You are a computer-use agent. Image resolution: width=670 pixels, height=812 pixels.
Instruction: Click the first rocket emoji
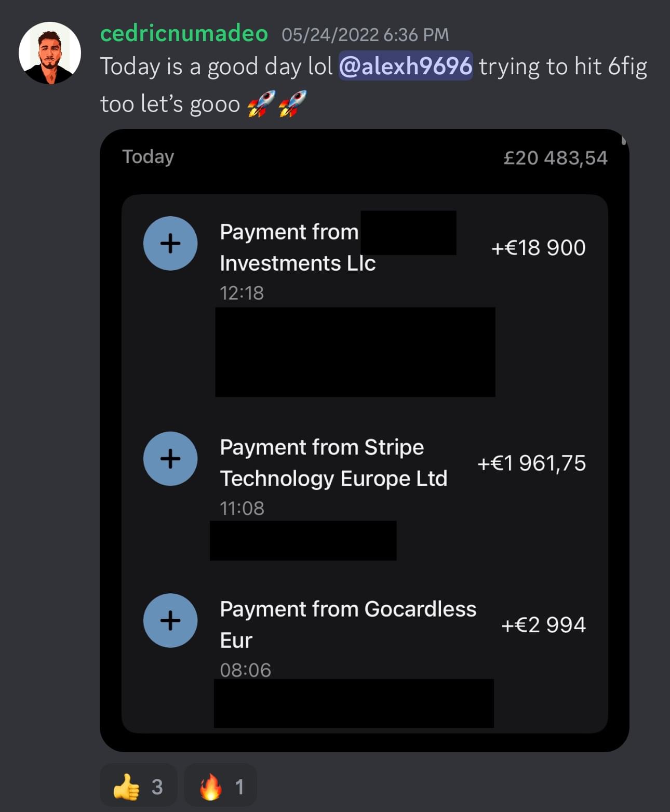tap(261, 103)
